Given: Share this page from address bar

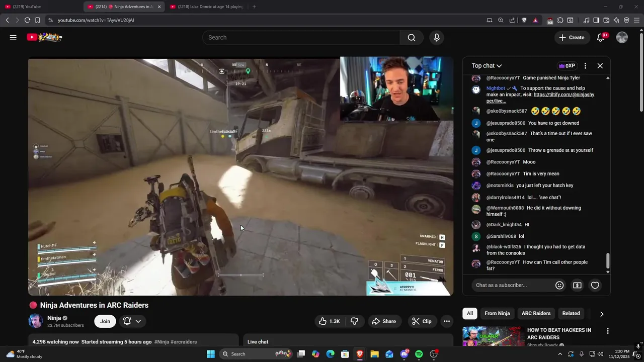Looking at the screenshot, I should 512,20.
